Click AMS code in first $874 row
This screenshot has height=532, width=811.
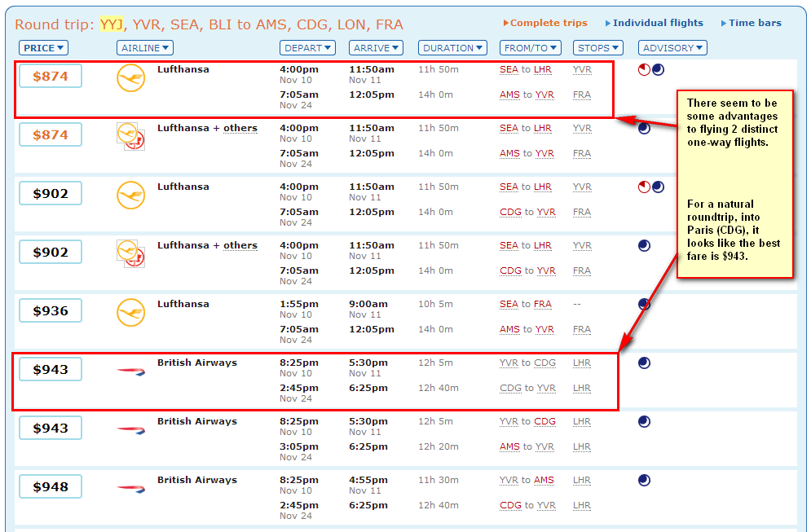pyautogui.click(x=509, y=95)
